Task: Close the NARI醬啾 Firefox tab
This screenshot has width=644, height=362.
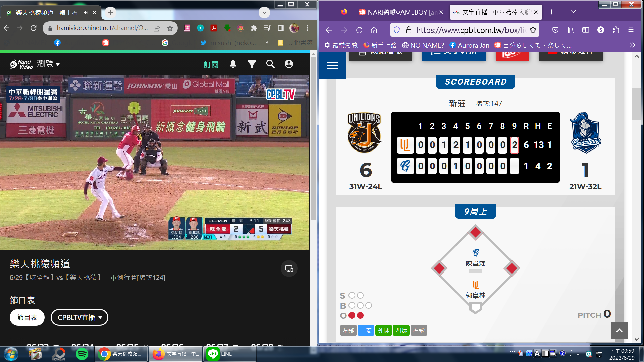Action: [441, 12]
